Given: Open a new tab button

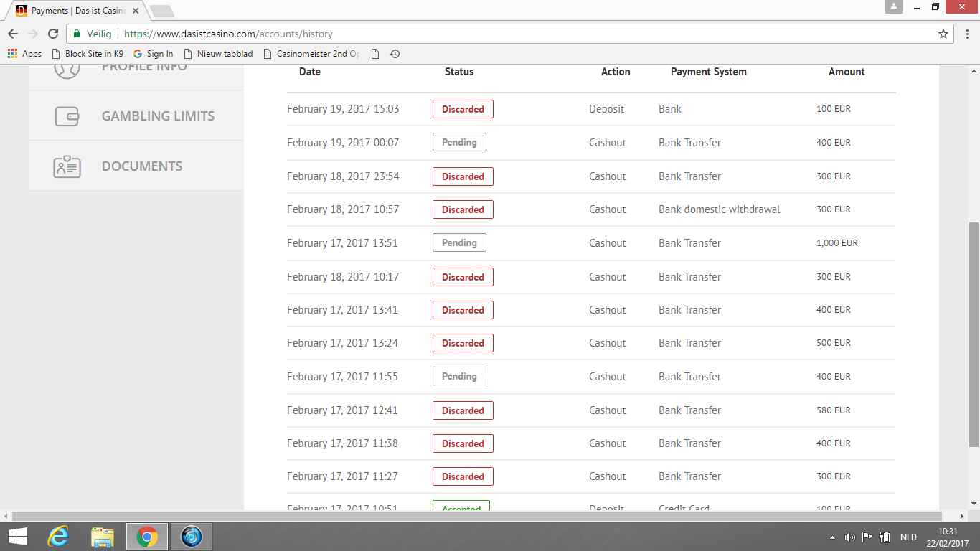Looking at the screenshot, I should [162, 11].
